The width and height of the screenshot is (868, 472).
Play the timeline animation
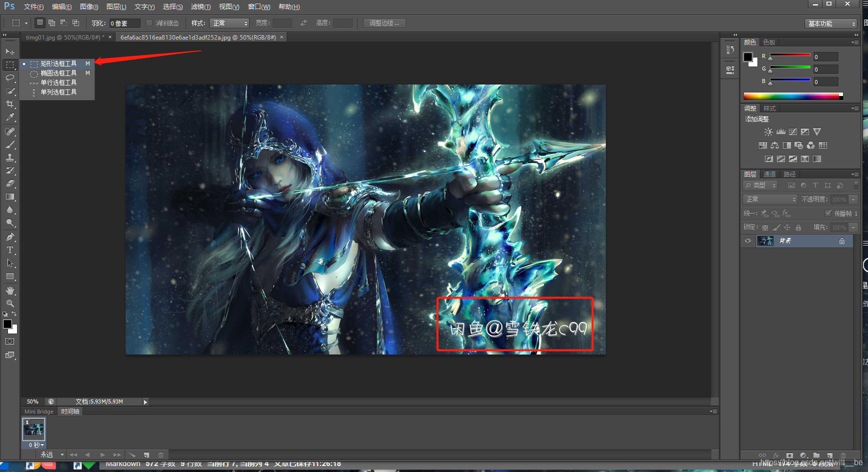(103, 454)
